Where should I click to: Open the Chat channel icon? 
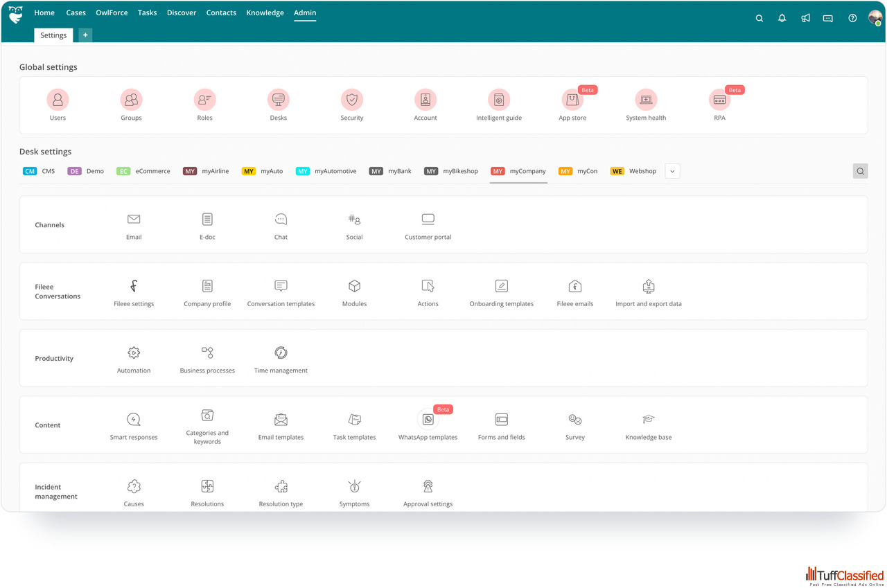tap(281, 219)
